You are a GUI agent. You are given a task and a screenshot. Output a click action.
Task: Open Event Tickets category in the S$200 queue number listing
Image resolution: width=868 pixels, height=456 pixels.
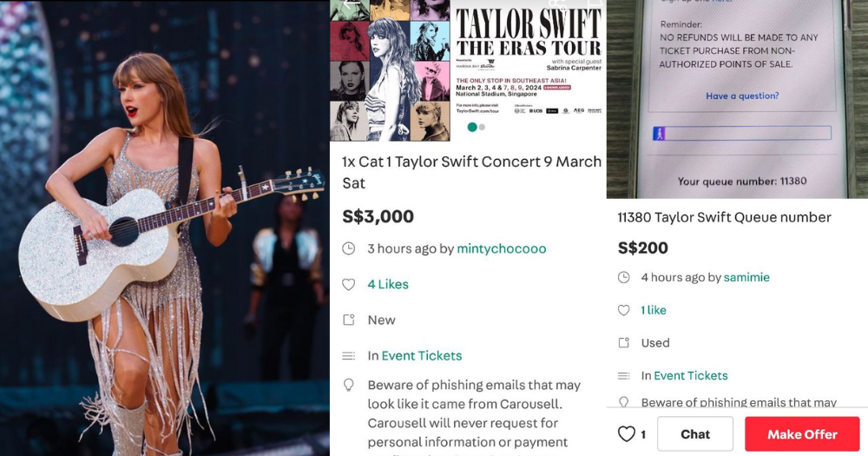[691, 376]
